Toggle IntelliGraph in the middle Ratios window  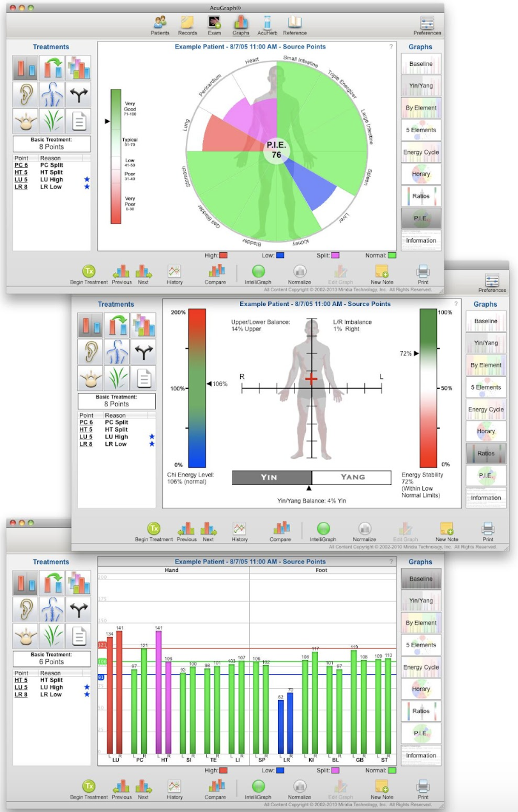coord(323,528)
